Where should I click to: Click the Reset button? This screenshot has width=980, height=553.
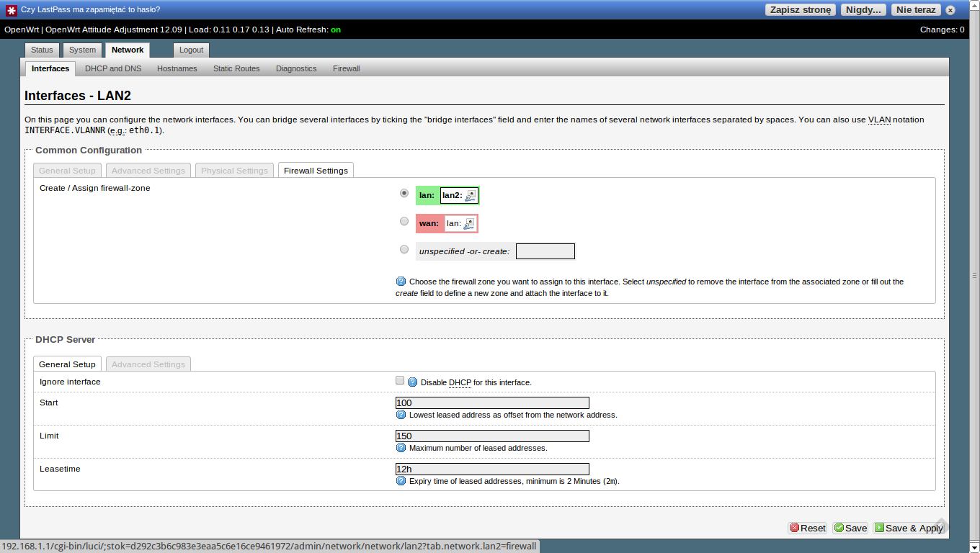tap(808, 528)
